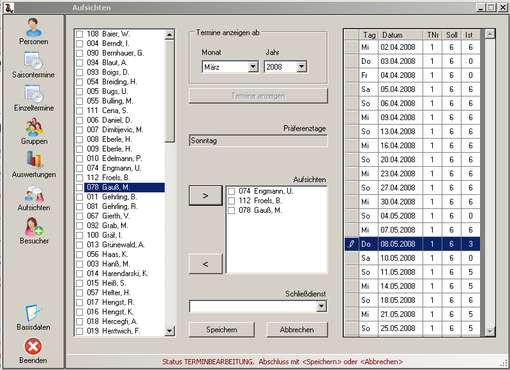This screenshot has width=510, height=370.
Task: Check 078 Gauß, M. in the person list
Action: point(80,187)
